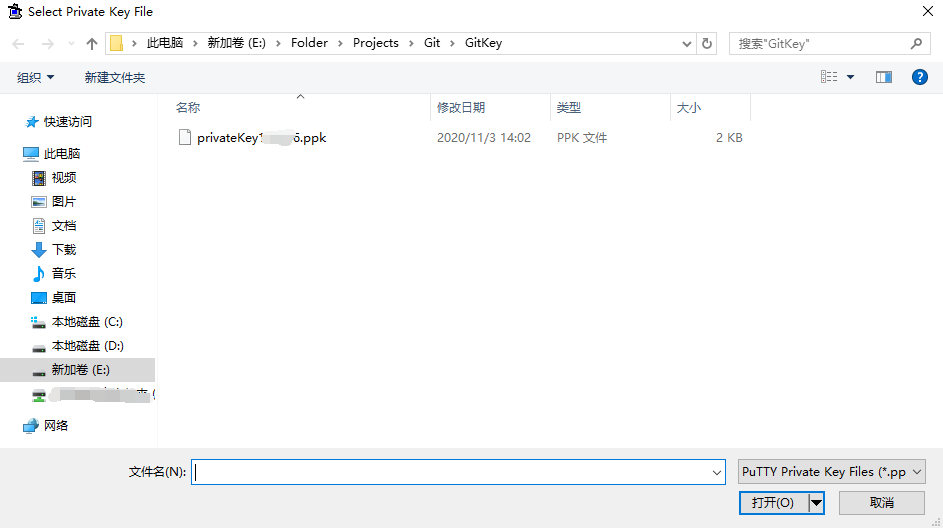Click the 此电脑 monitor icon
The width and height of the screenshot is (943, 528).
coord(31,154)
